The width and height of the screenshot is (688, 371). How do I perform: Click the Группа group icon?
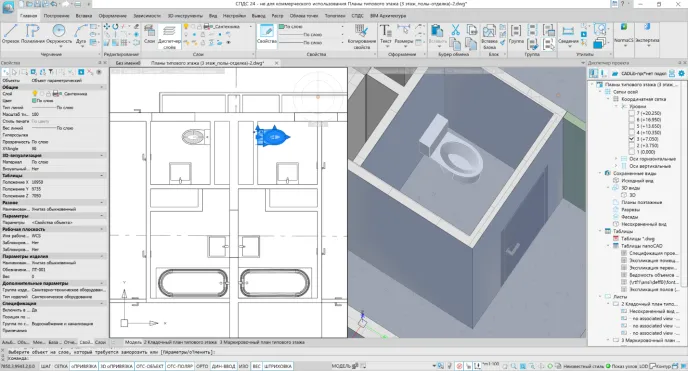coord(516,34)
